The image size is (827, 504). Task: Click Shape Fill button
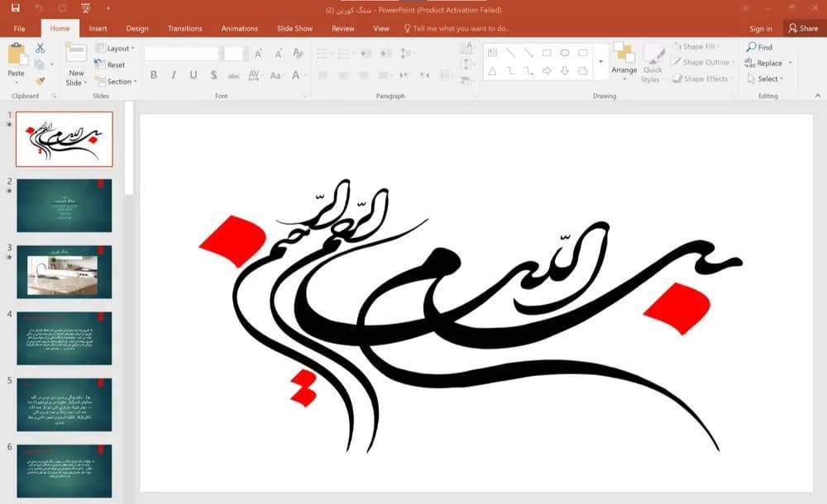[x=696, y=46]
